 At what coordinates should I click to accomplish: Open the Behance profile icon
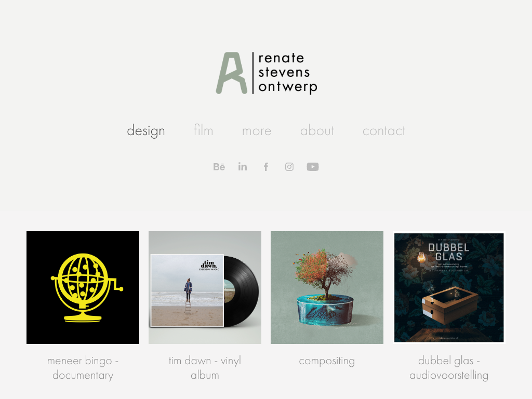click(219, 167)
